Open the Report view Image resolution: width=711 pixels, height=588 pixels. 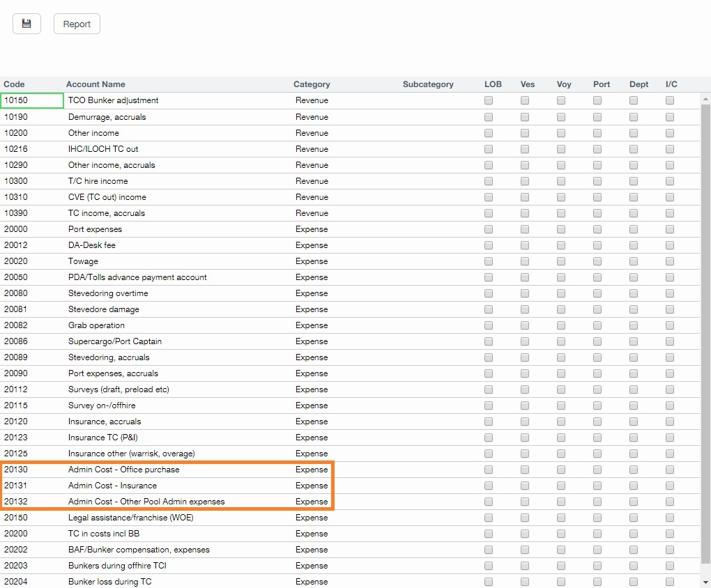pos(77,23)
